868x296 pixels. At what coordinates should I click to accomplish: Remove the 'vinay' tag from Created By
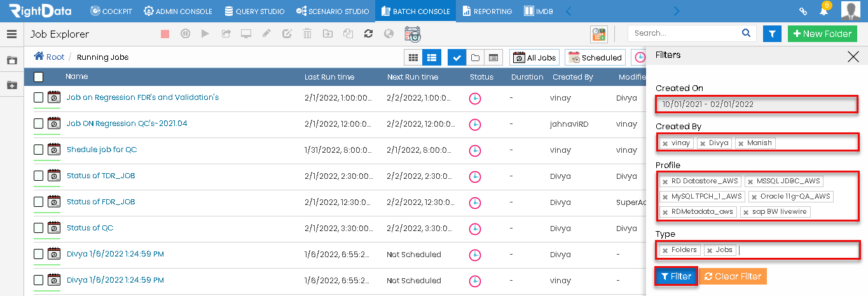(665, 144)
